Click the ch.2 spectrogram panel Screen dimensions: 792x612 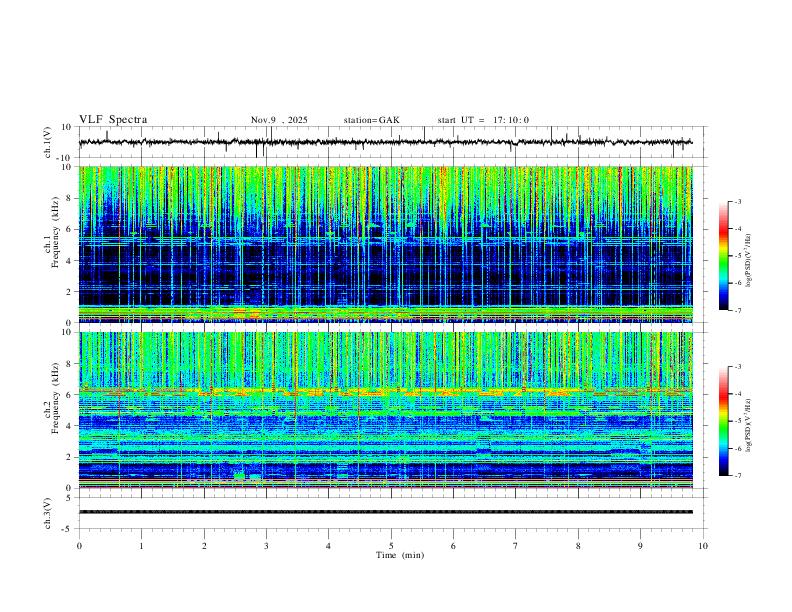(385, 410)
